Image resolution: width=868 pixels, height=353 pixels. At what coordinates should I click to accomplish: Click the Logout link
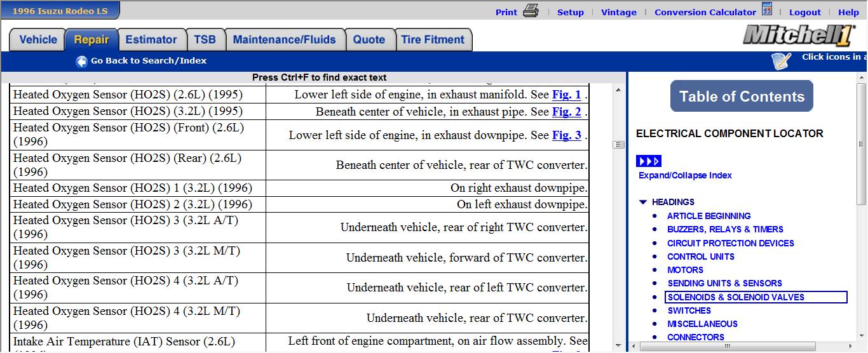pos(805,12)
